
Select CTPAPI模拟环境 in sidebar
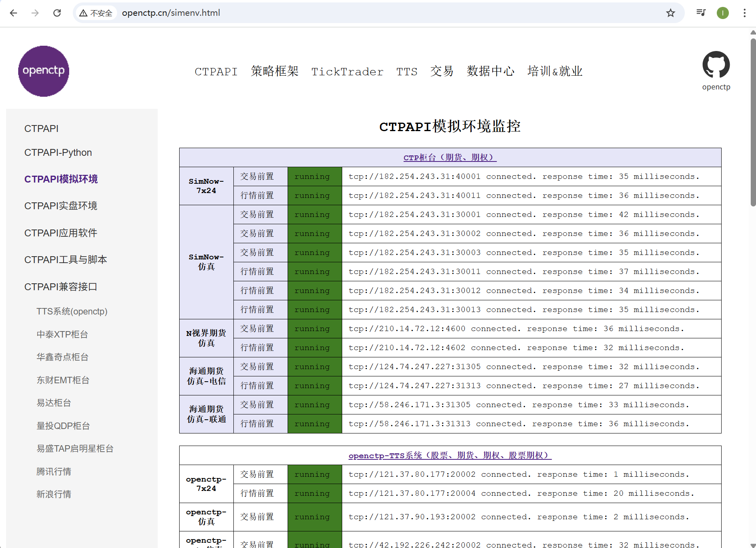tap(61, 179)
